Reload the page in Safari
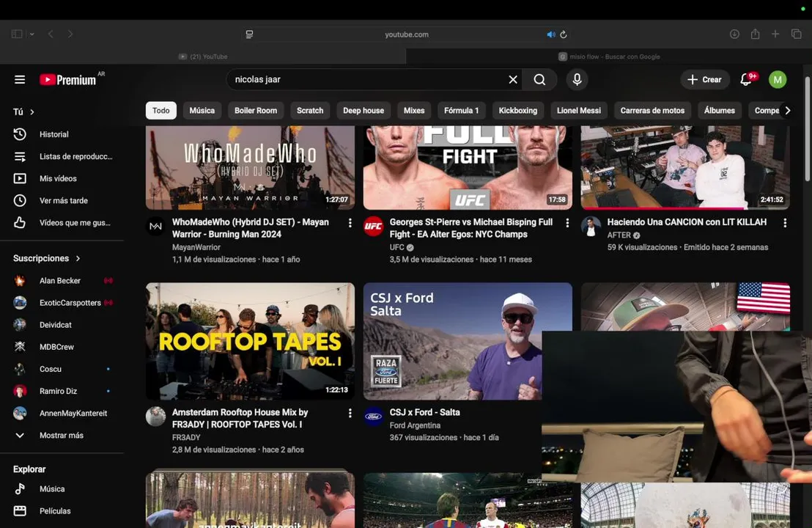The height and width of the screenshot is (528, 812). click(x=564, y=34)
